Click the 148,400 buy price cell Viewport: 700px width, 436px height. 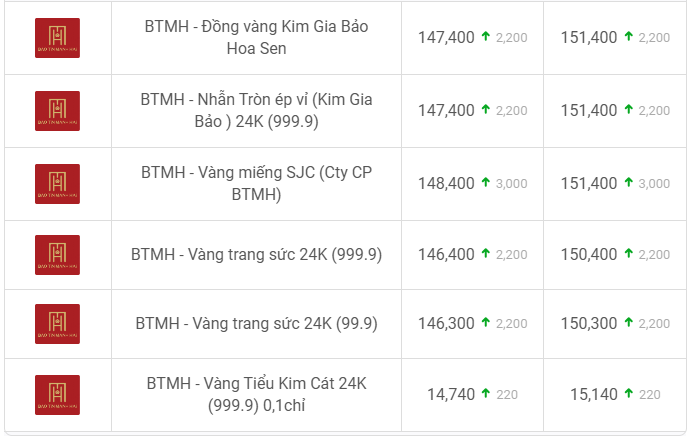pyautogui.click(x=472, y=184)
